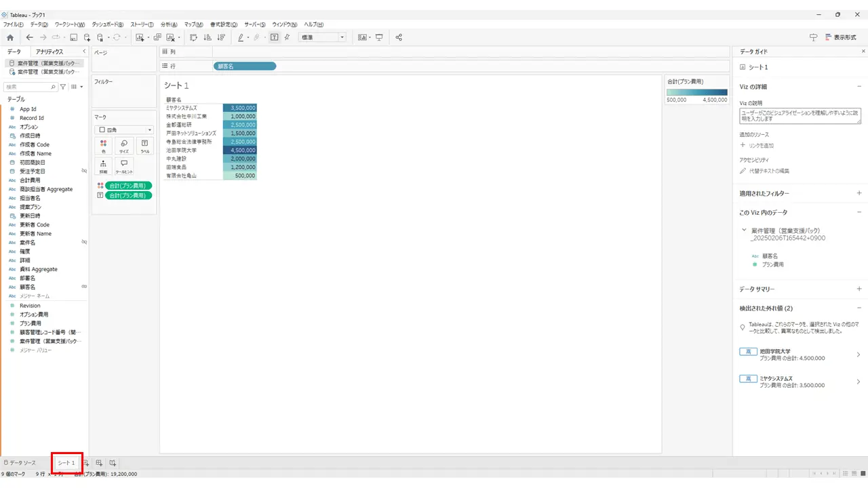Click the Home start page icon
868x488 pixels.
pyautogui.click(x=9, y=37)
